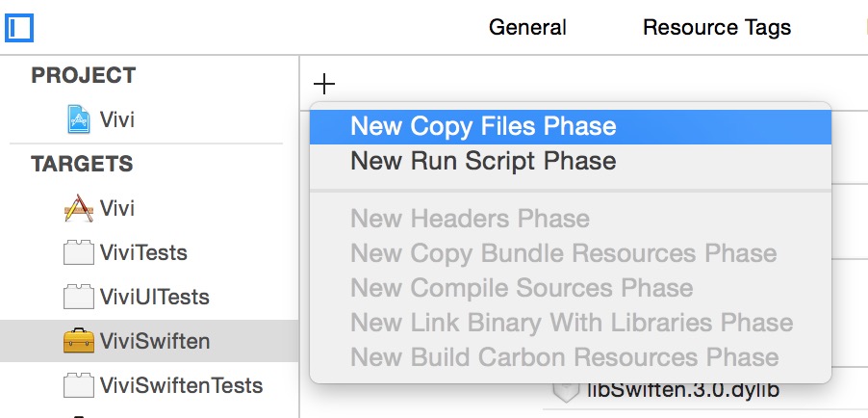Click the ViviTests bundle icon
868x418 pixels.
pos(78,253)
